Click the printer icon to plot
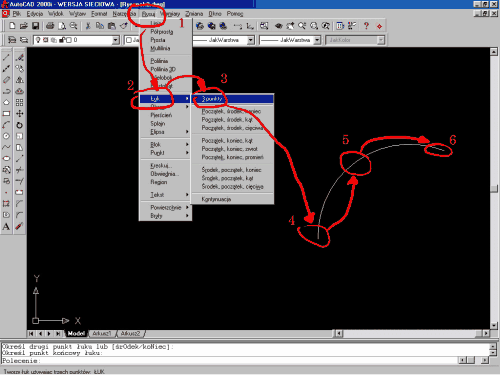 point(50,26)
